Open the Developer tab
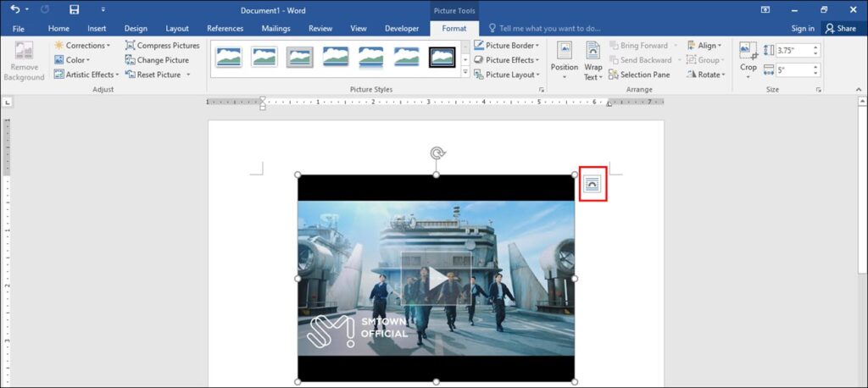The height and width of the screenshot is (388, 868). 402,28
